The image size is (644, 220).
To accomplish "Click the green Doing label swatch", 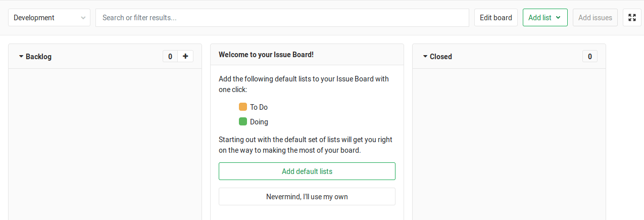I will 243,122.
